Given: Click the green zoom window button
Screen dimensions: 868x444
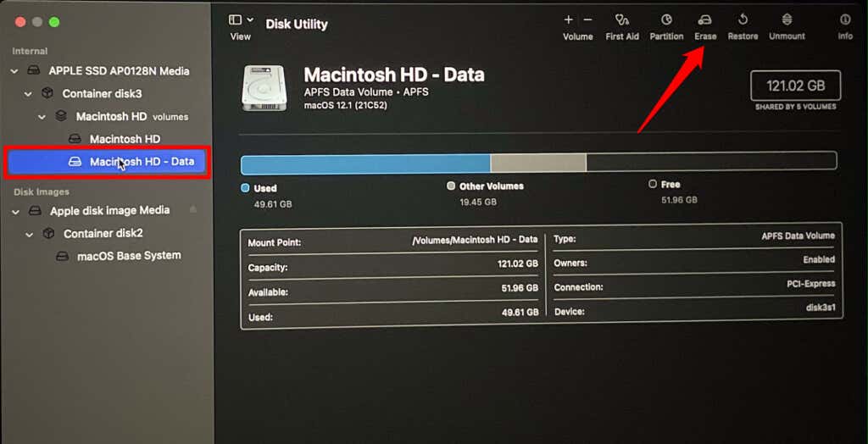Looking at the screenshot, I should point(53,22).
